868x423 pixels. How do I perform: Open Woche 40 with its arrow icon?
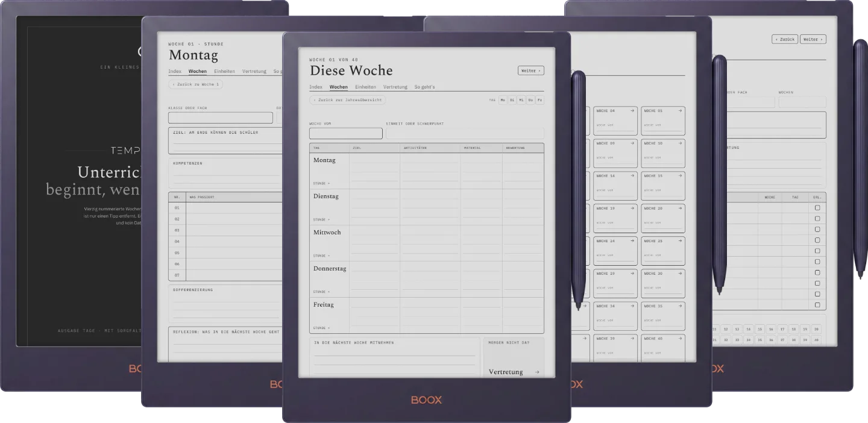point(680,338)
